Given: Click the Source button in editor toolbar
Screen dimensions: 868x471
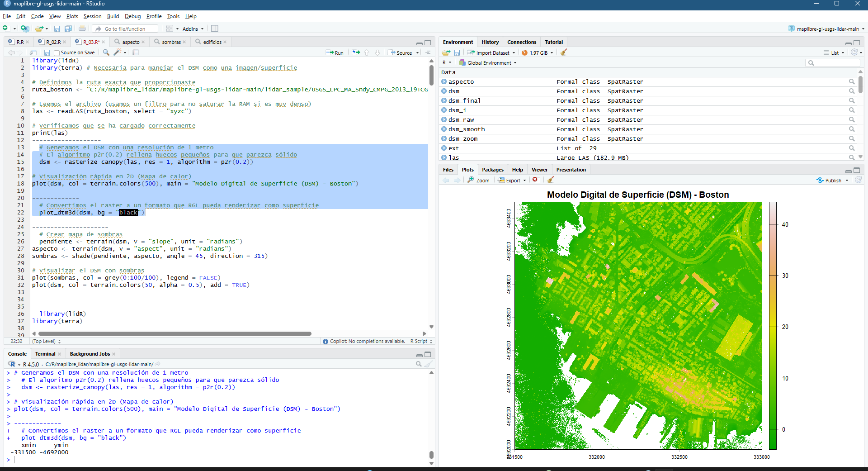Looking at the screenshot, I should (401, 52).
